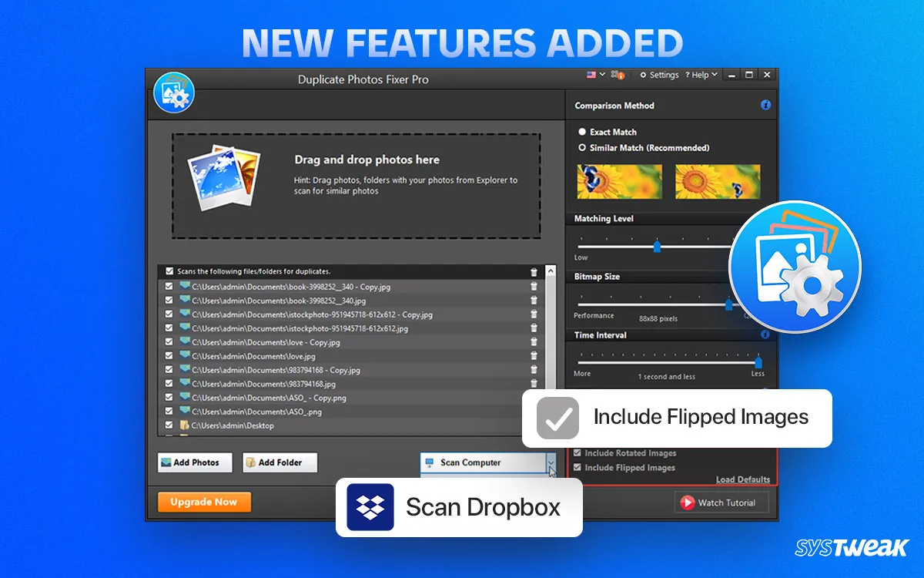This screenshot has width=924, height=578.
Task: Click the Comparison Method info icon
Action: [x=765, y=105]
